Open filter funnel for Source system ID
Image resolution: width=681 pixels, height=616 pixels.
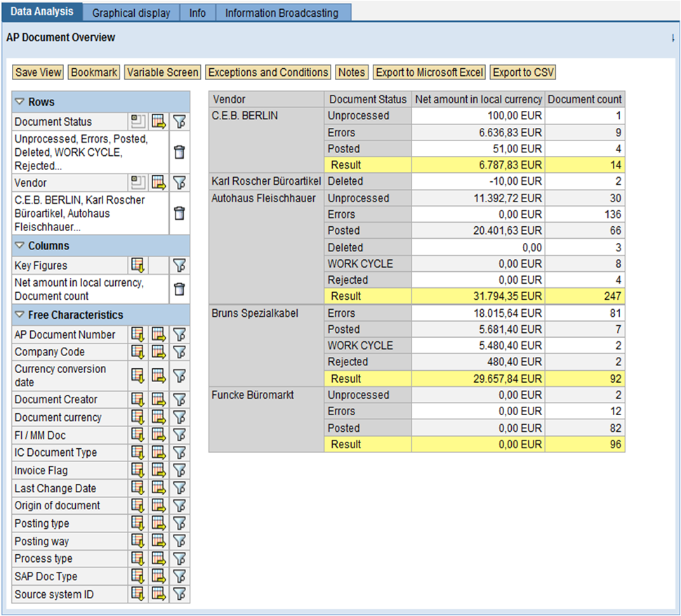[179, 594]
